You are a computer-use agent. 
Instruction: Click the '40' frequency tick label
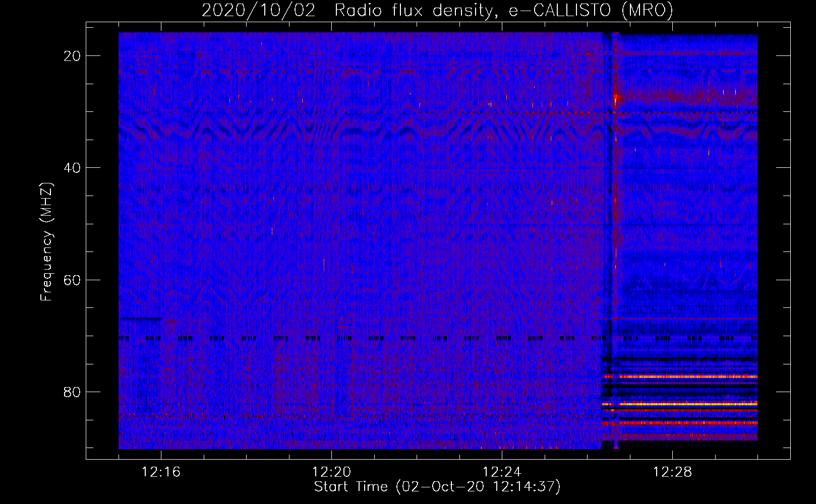point(72,167)
